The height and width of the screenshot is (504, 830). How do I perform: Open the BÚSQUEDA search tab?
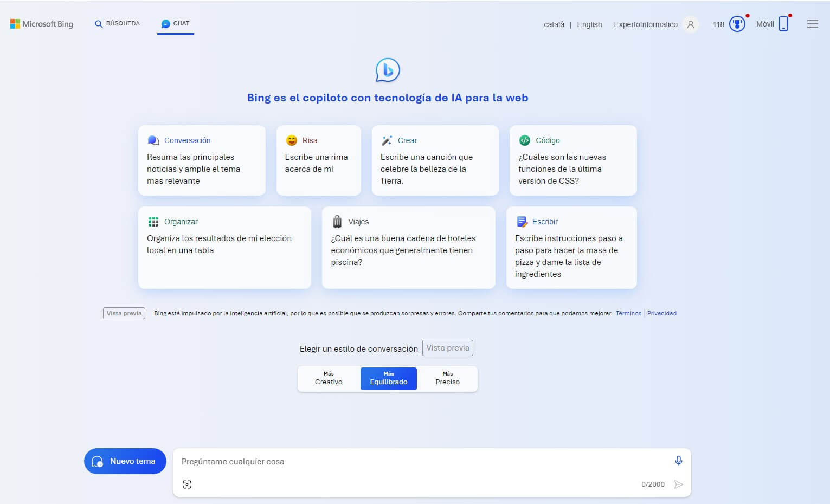(118, 24)
